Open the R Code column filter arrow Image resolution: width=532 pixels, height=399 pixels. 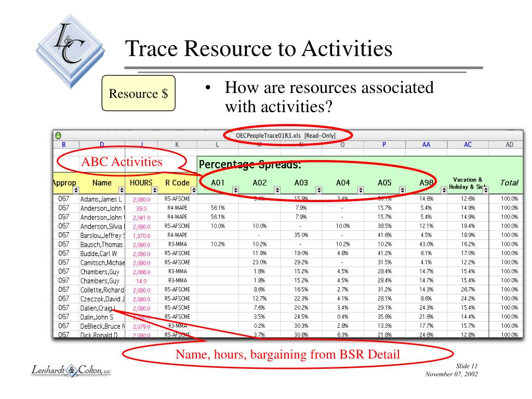194,190
